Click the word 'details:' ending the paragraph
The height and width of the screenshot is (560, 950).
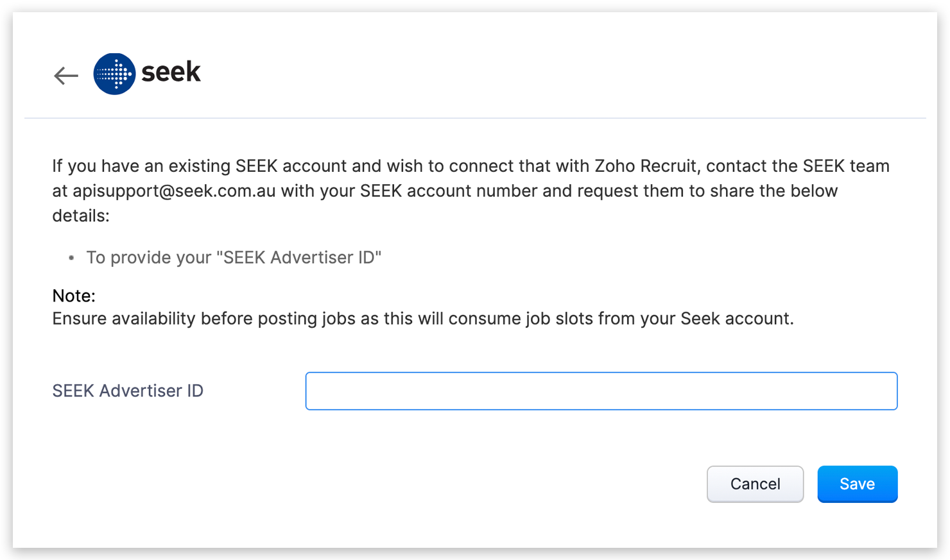click(x=81, y=216)
